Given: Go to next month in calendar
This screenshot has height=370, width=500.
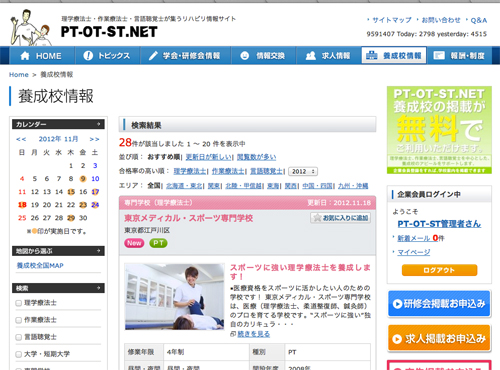Looking at the screenshot, I should (x=94, y=139).
